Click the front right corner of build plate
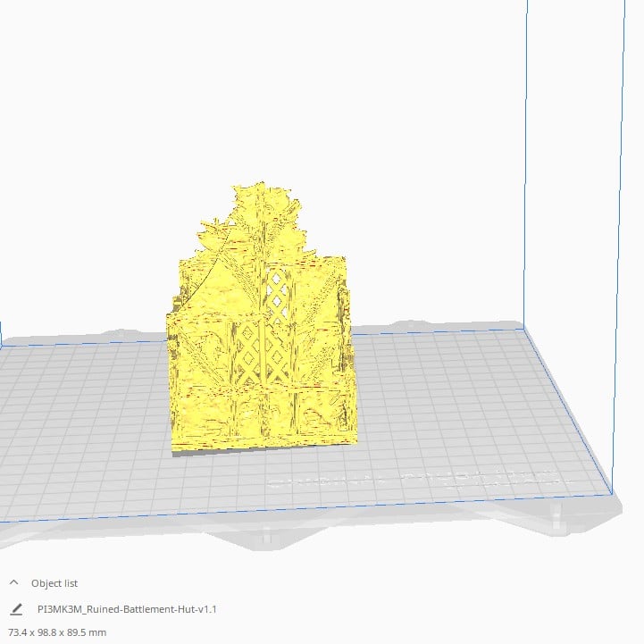Viewport: 644px width, 644px height. coord(610,492)
